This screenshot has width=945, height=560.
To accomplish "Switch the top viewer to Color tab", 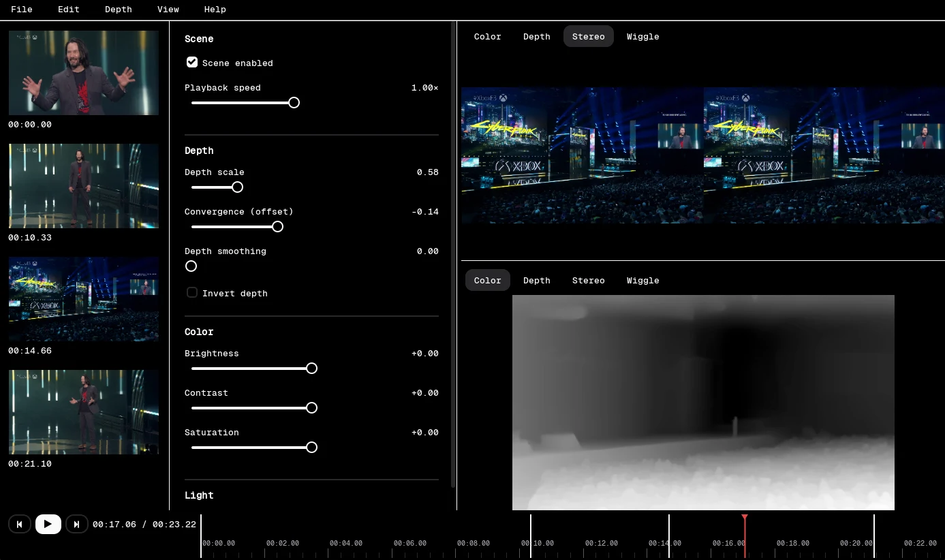I will click(488, 36).
